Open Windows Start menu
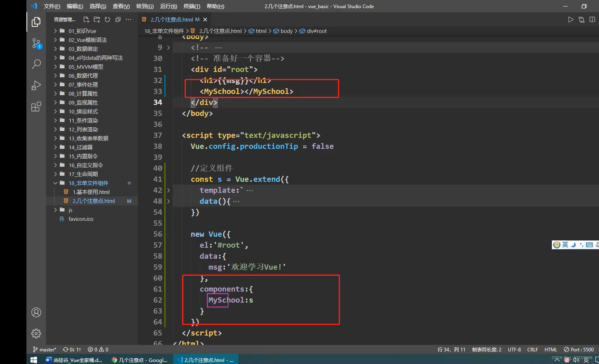This screenshot has height=364, width=599. [x=34, y=360]
